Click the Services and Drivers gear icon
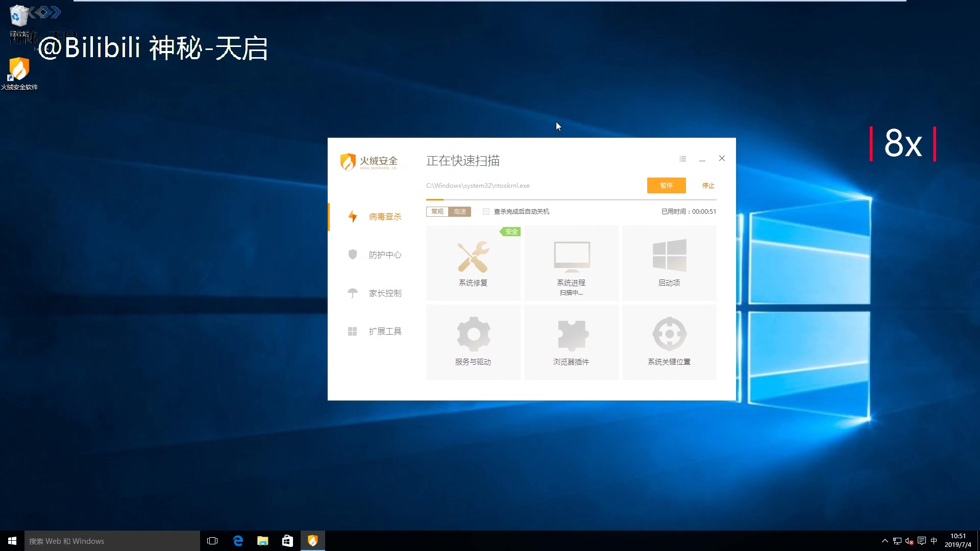Viewport: 980px width, 551px height. [473, 334]
